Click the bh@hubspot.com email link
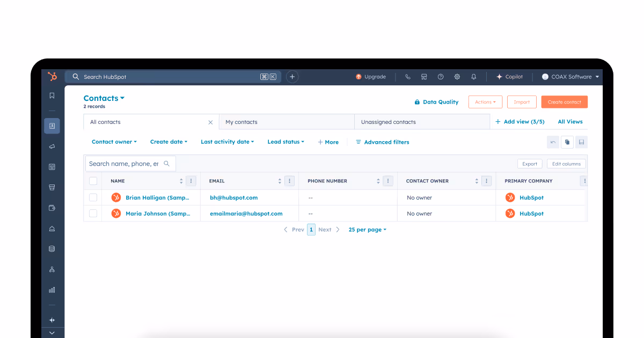The height and width of the screenshot is (338, 644). [234, 197]
